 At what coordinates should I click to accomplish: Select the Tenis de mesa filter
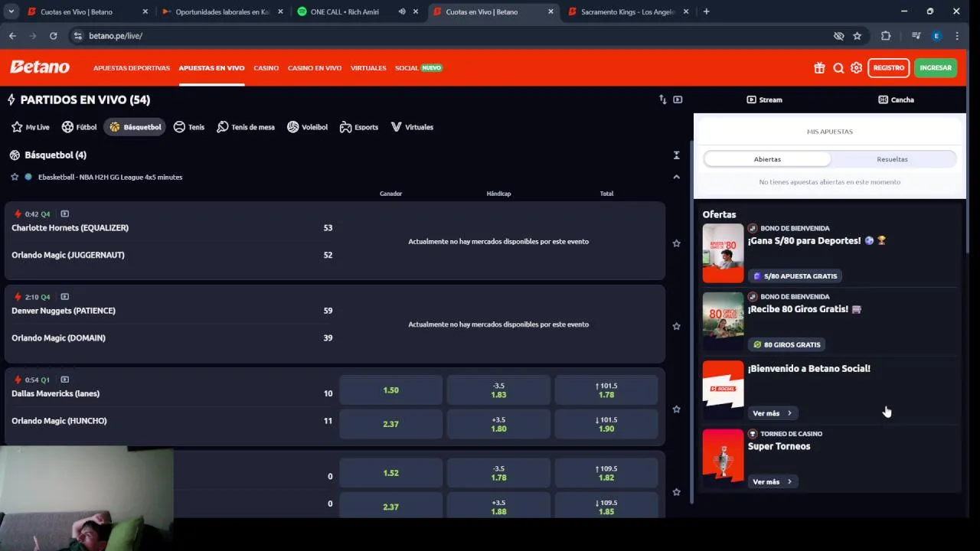point(246,127)
